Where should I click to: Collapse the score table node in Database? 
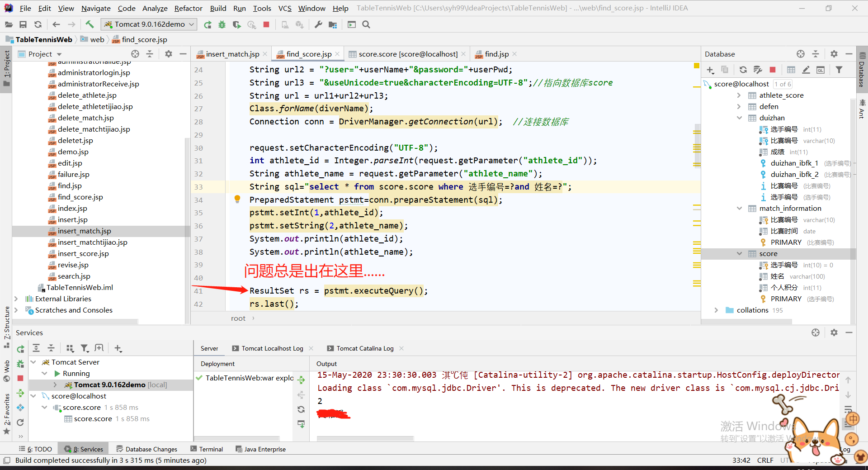click(x=739, y=253)
